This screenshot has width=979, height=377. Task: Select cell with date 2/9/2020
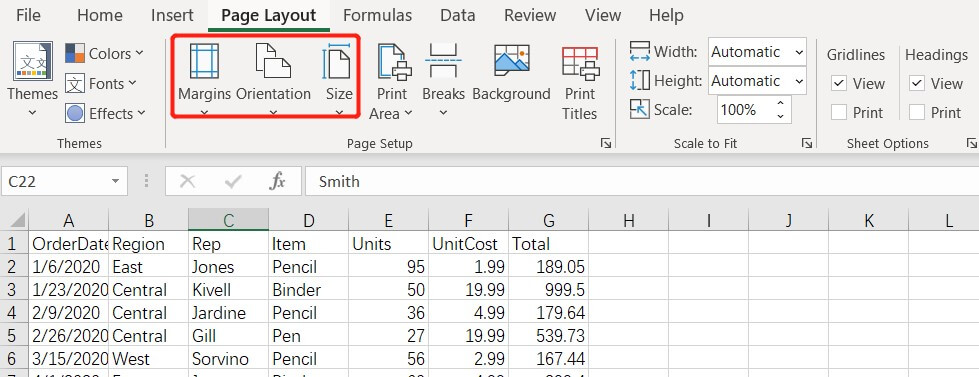pos(69,313)
